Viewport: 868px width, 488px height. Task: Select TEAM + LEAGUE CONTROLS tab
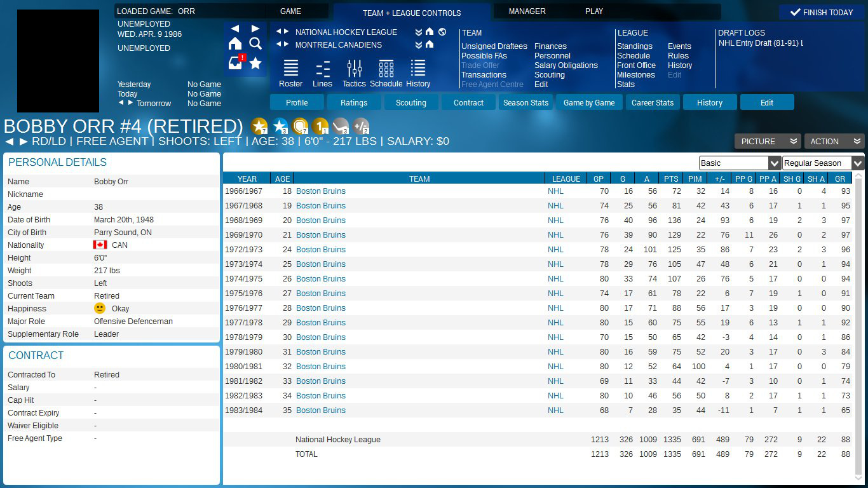point(412,13)
